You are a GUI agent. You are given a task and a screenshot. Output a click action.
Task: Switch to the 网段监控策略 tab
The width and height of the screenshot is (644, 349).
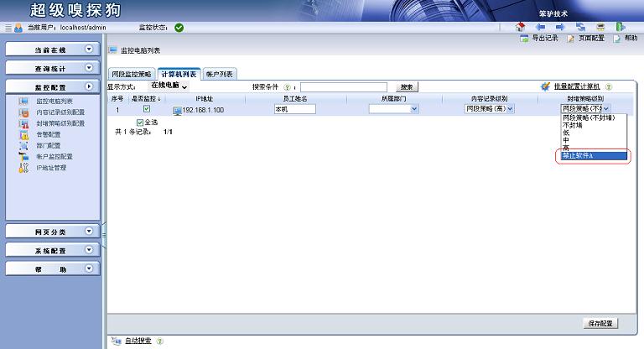click(x=132, y=74)
